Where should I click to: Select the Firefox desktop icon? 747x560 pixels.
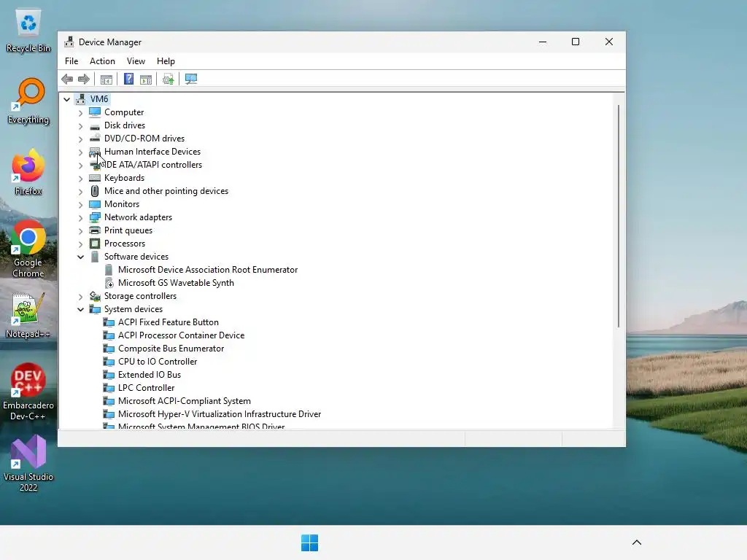tap(28, 172)
